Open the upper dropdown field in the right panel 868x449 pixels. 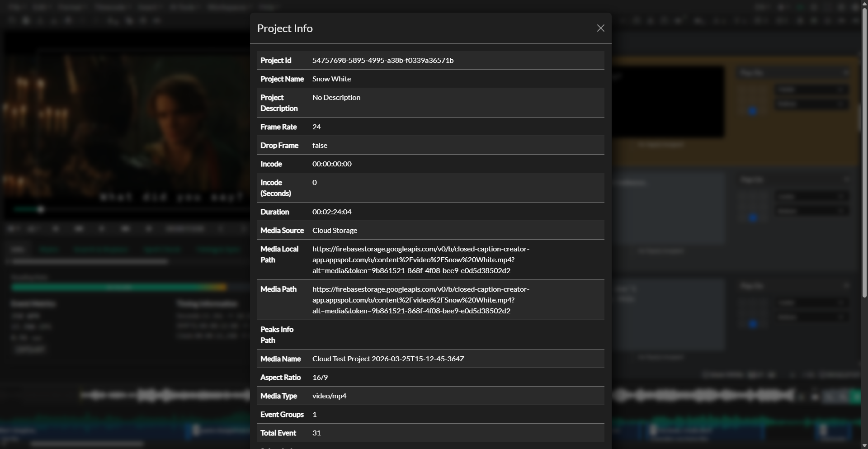pyautogui.click(x=811, y=89)
